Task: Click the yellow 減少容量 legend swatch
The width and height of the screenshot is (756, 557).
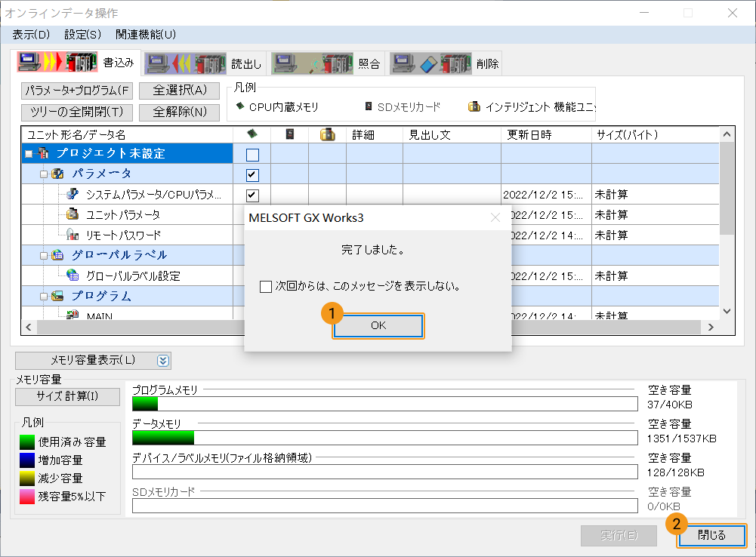Action: click(27, 479)
